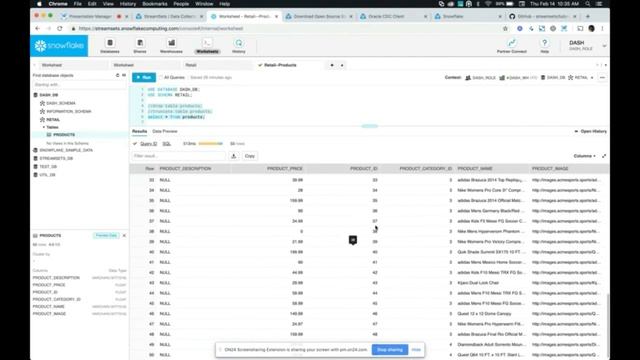Screen dimensions: 640x360
Task: Go back with browser back arrow
Action: tap(38, 29)
